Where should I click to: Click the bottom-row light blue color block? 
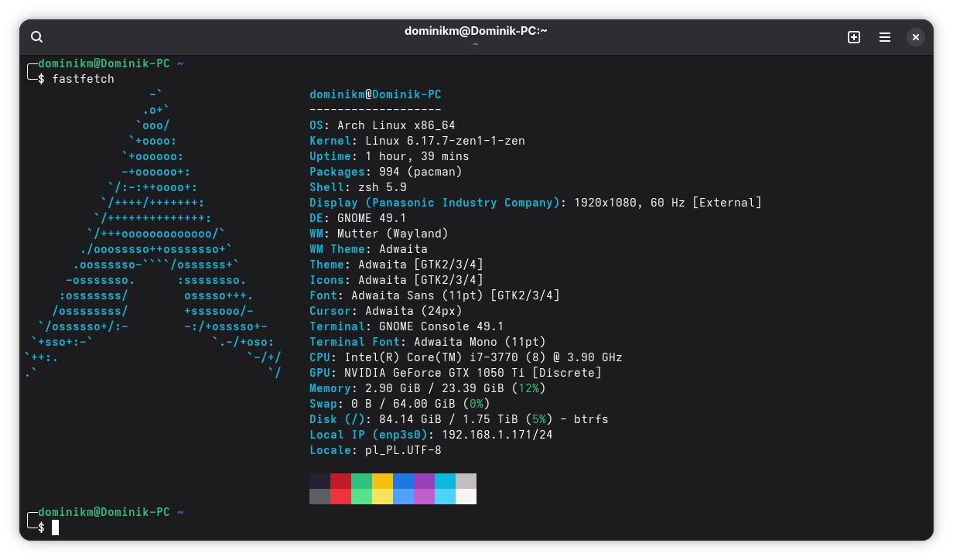click(x=445, y=497)
